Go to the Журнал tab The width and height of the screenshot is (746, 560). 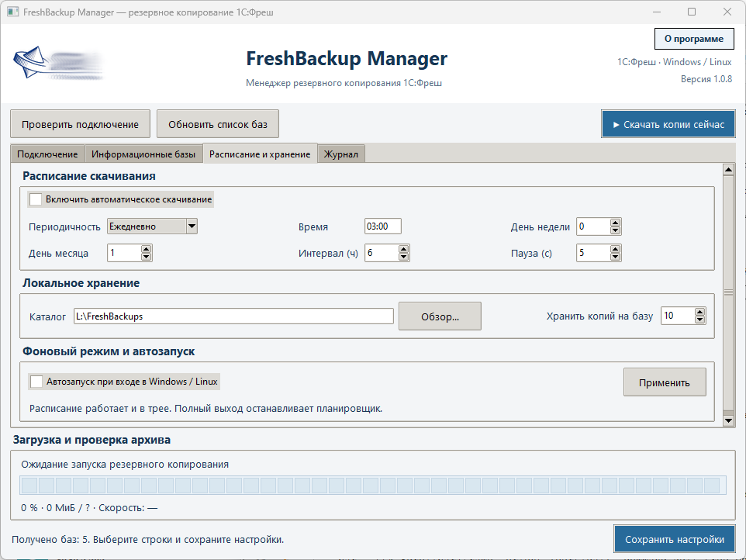tap(341, 154)
